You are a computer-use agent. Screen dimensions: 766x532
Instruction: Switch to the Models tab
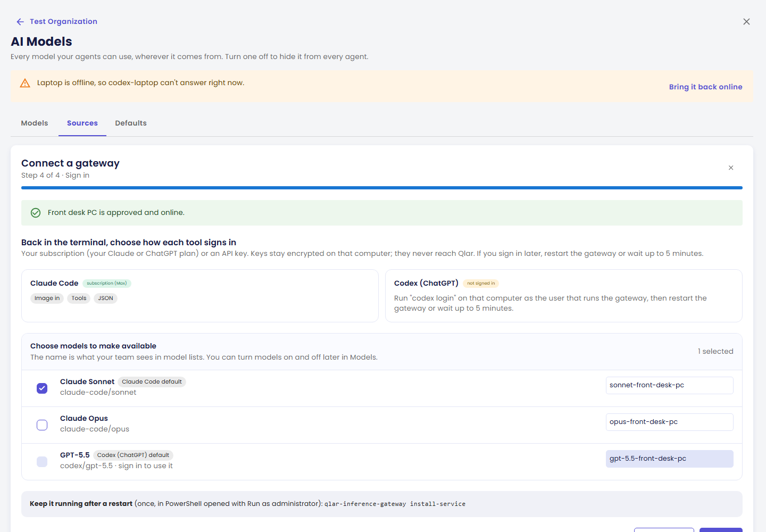(x=35, y=123)
